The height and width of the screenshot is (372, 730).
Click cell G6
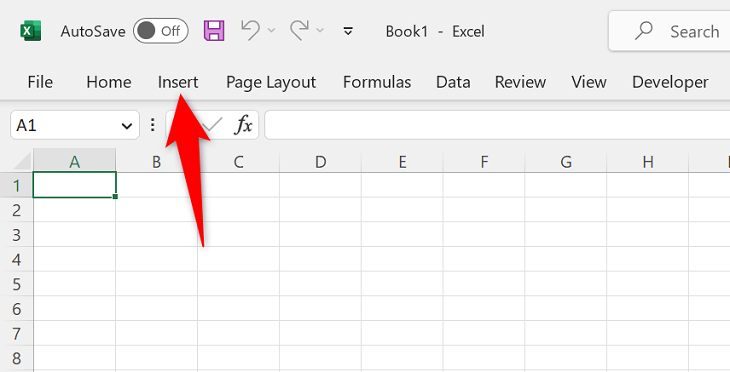pos(566,309)
